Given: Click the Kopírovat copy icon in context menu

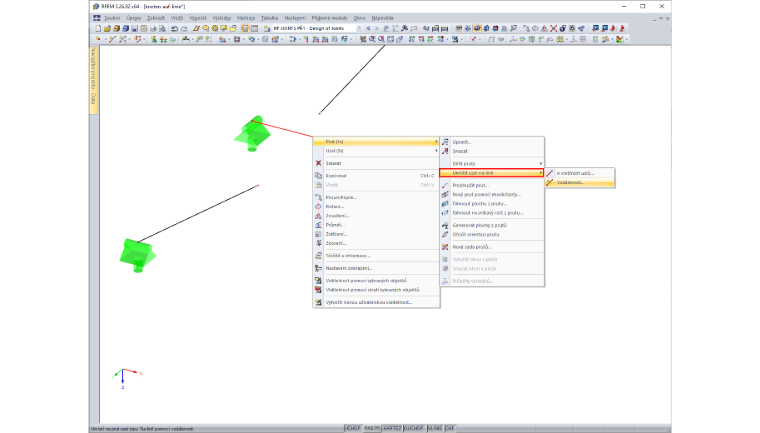Looking at the screenshot, I should click(x=318, y=176).
